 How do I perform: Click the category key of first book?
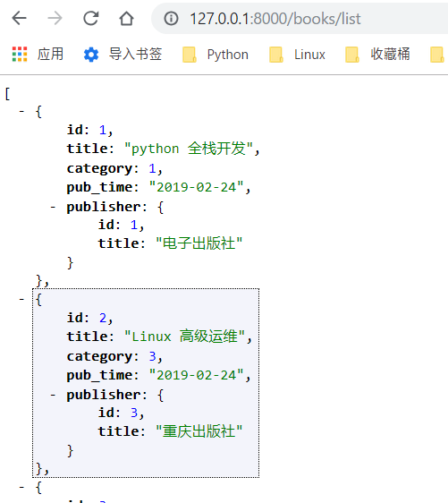coord(99,169)
